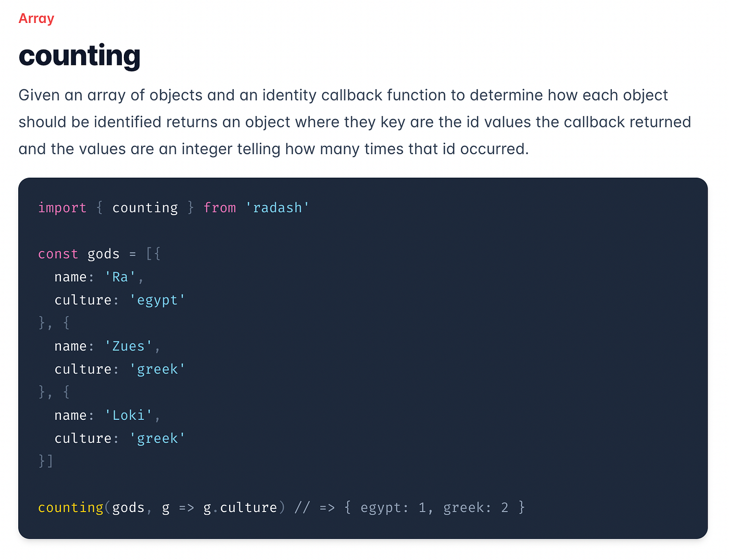This screenshot has height=560, width=729.
Task: Click the red Array category link
Action: pyautogui.click(x=36, y=19)
